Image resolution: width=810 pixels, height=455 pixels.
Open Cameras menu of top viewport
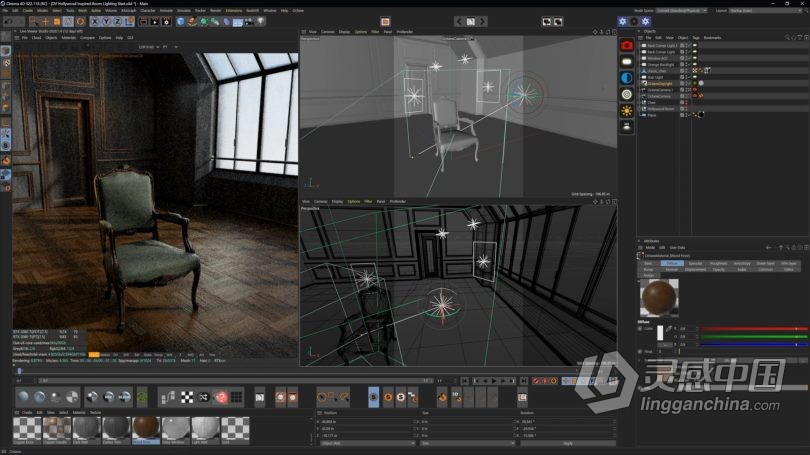coord(328,32)
